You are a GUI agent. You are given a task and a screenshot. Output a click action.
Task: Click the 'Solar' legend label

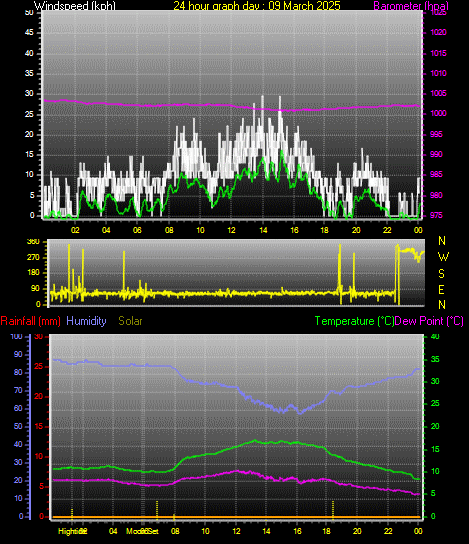pos(130,321)
